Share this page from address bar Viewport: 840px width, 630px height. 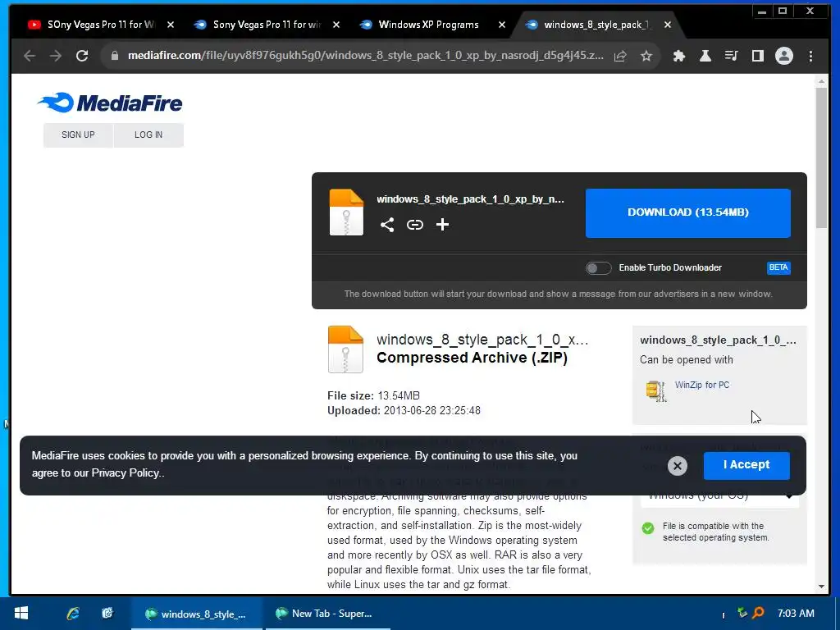tap(620, 56)
